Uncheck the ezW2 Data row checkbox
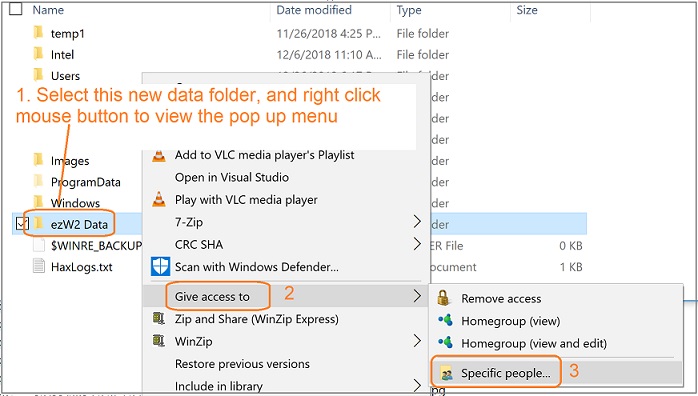 pos(21,224)
